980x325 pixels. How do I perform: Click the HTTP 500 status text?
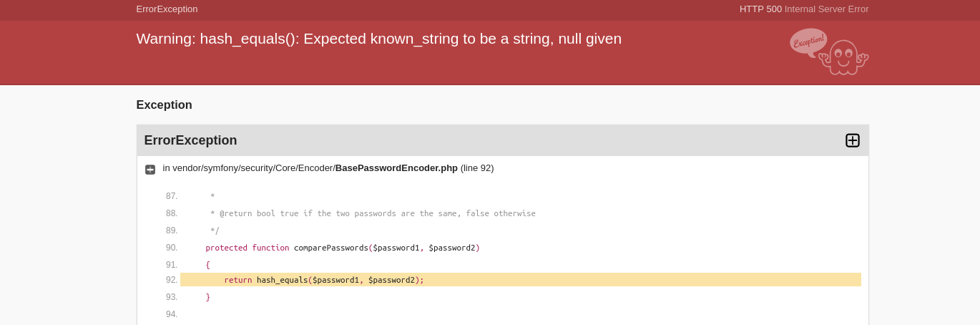pyautogui.click(x=760, y=9)
